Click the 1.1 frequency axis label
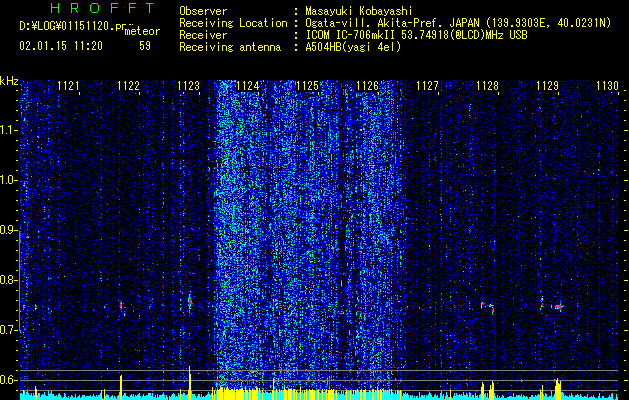Image resolution: width=629 pixels, height=400 pixels. pyautogui.click(x=9, y=130)
